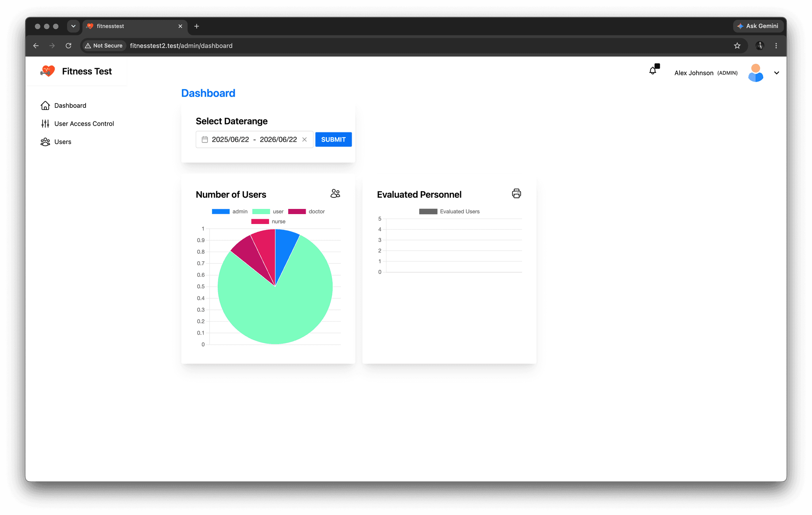The image size is (812, 515).
Task: Click the Dashboard home icon in sidebar
Action: click(x=45, y=105)
